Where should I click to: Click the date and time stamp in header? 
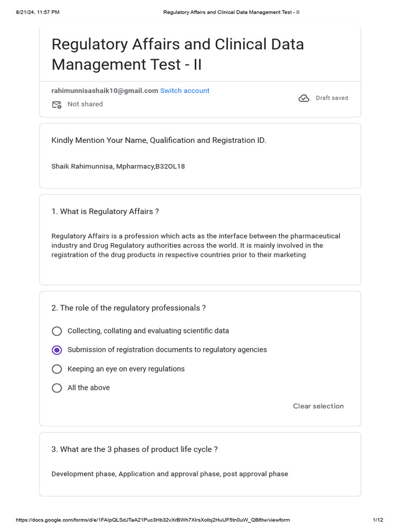(x=37, y=12)
